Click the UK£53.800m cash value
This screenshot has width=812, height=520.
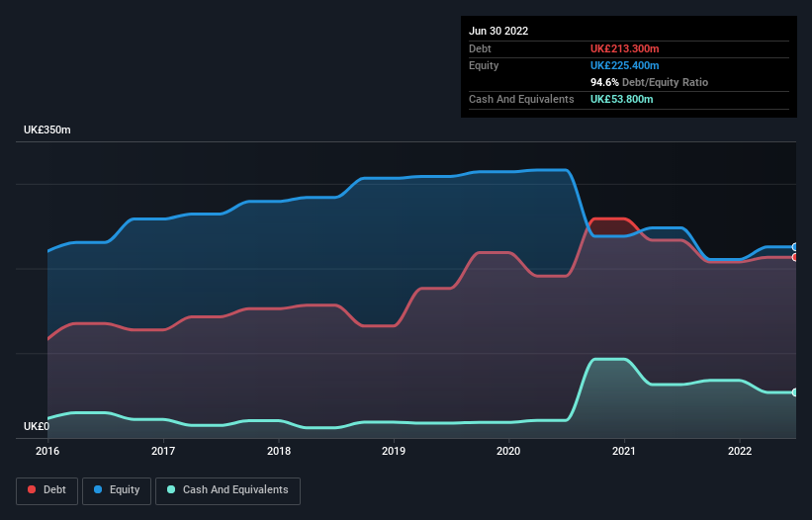[621, 99]
